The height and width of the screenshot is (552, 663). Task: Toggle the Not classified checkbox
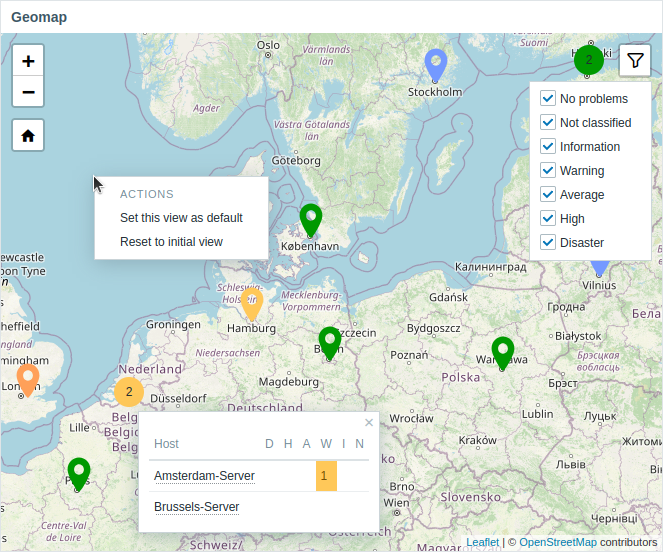[548, 122]
